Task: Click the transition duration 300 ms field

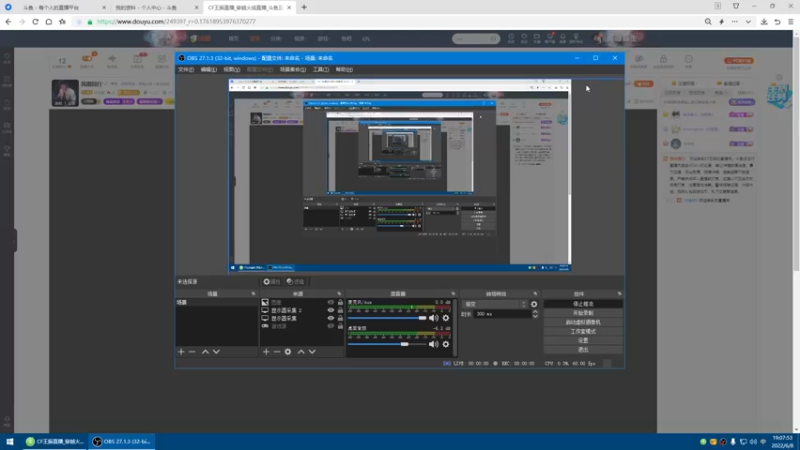Action: [503, 314]
